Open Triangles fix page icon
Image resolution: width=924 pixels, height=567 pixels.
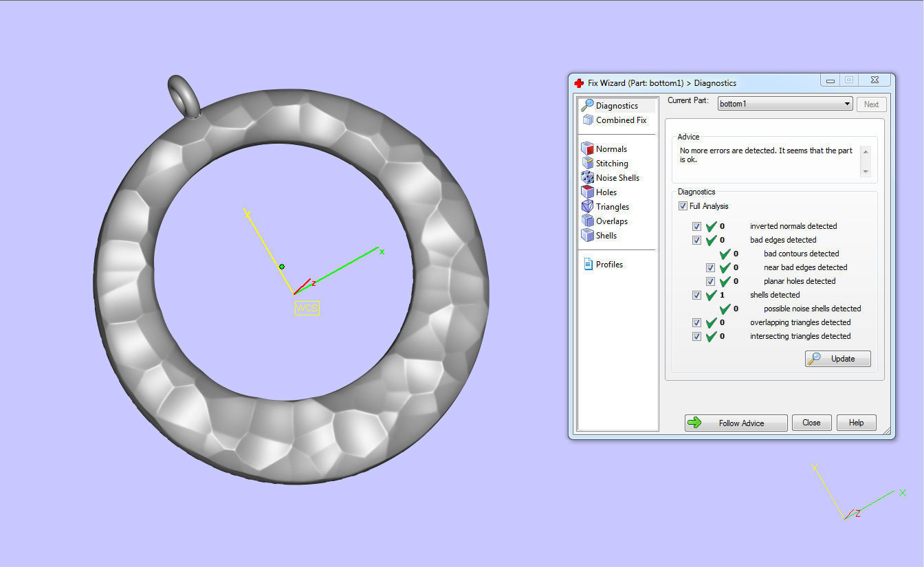[x=587, y=206]
